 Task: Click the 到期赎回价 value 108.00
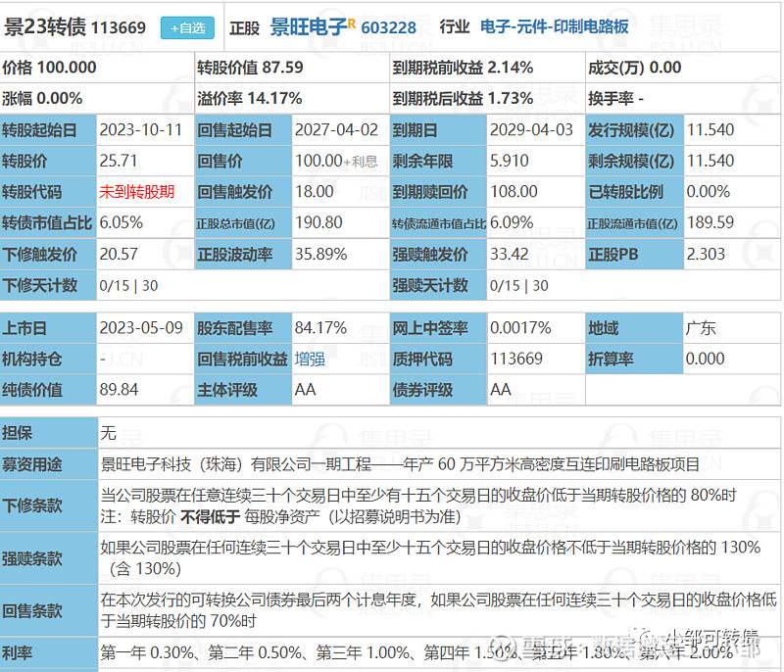[514, 192]
